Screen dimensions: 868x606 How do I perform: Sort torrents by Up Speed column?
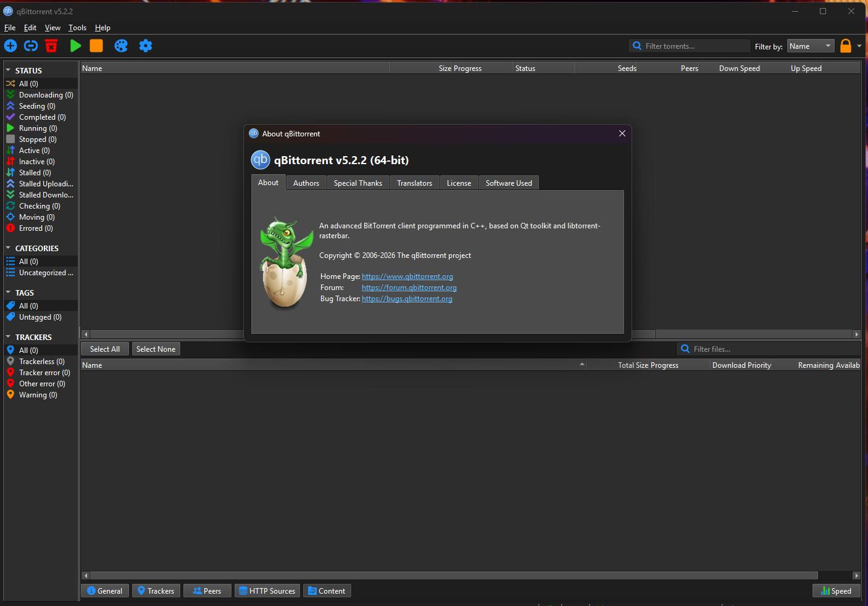[x=791, y=68]
